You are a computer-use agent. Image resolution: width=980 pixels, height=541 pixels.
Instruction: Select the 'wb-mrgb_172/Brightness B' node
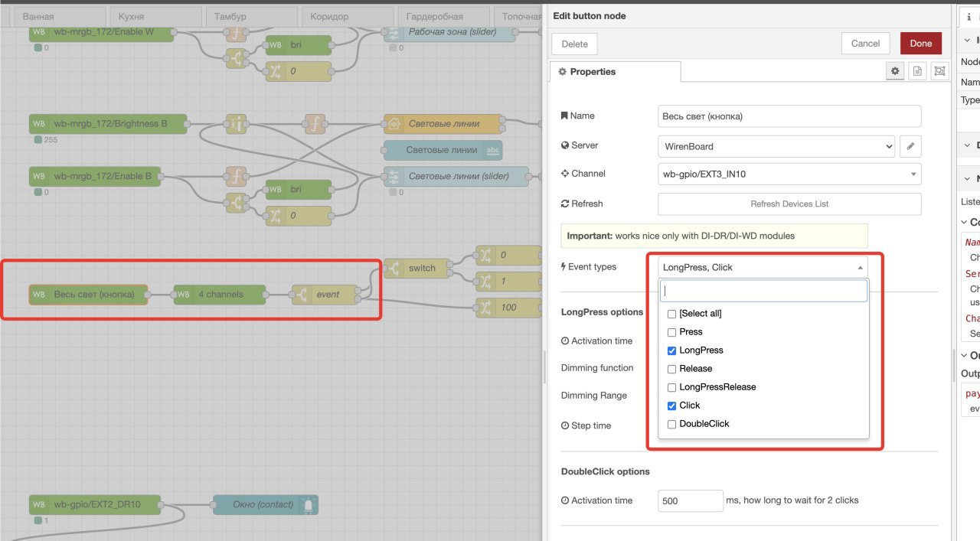[108, 123]
